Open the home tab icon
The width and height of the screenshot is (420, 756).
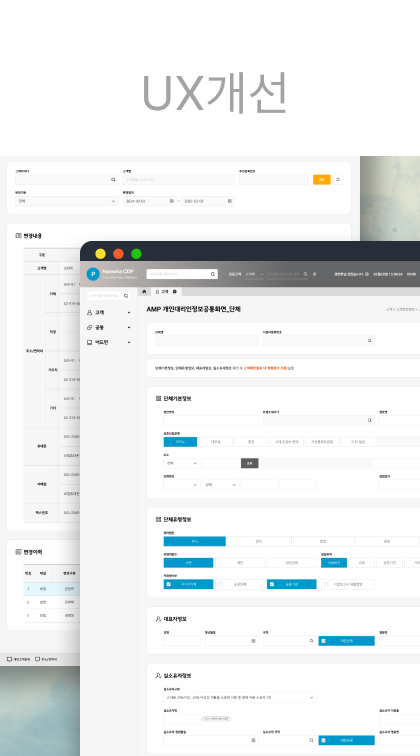(x=144, y=292)
